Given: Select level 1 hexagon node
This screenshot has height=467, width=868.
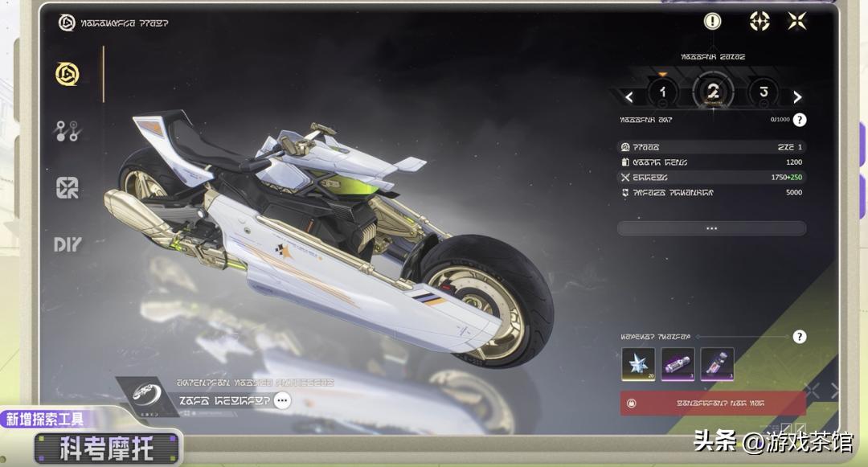Looking at the screenshot, I should click(x=662, y=92).
